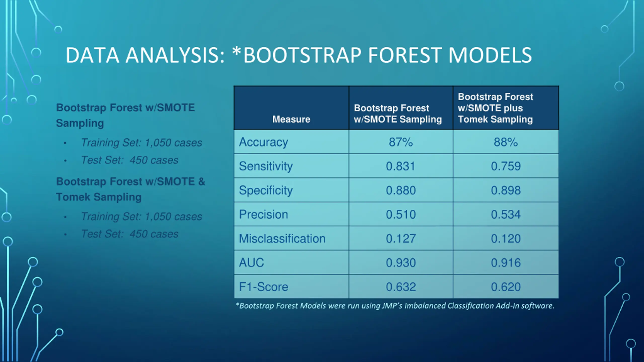The width and height of the screenshot is (644, 362).
Task: Click the 'Bootstrap Forest w/SMOTE & Tomek Sampling' heading
Action: pos(131,189)
